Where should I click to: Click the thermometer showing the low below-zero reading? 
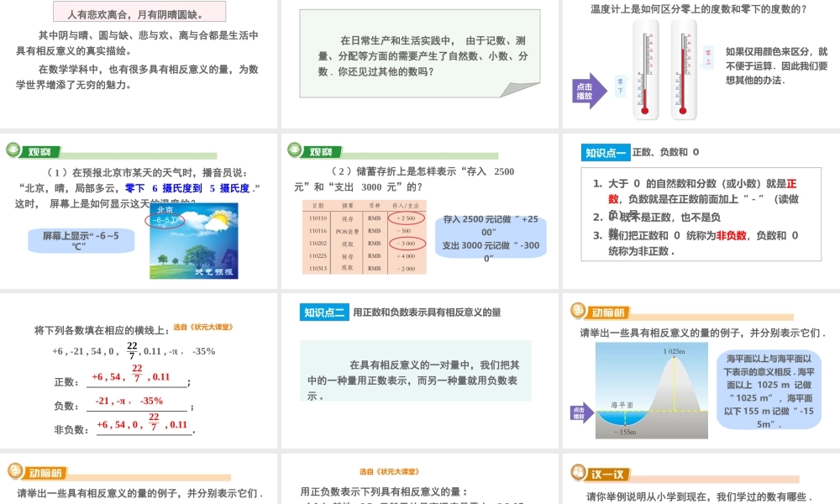click(645, 71)
